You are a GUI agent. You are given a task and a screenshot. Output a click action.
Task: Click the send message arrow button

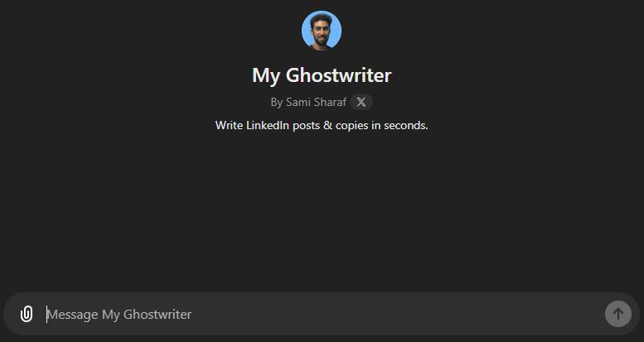click(618, 314)
